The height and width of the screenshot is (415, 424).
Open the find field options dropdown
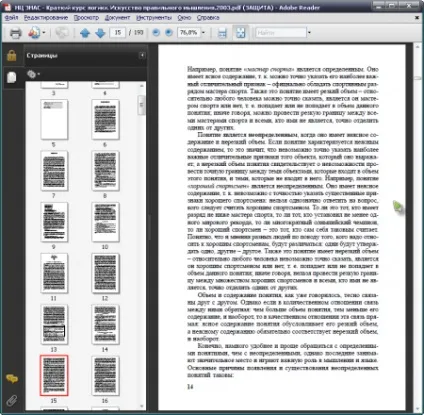click(x=309, y=33)
